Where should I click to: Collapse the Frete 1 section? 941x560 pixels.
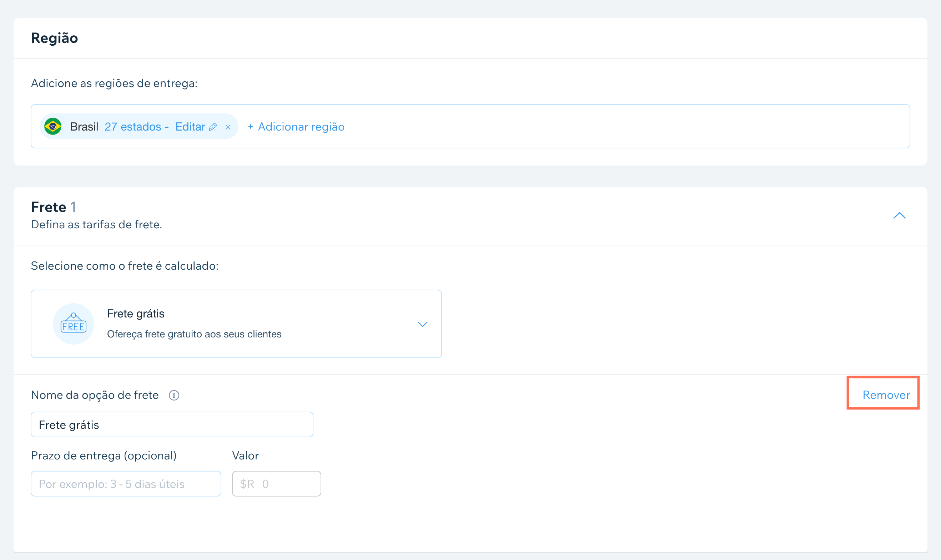pyautogui.click(x=900, y=215)
